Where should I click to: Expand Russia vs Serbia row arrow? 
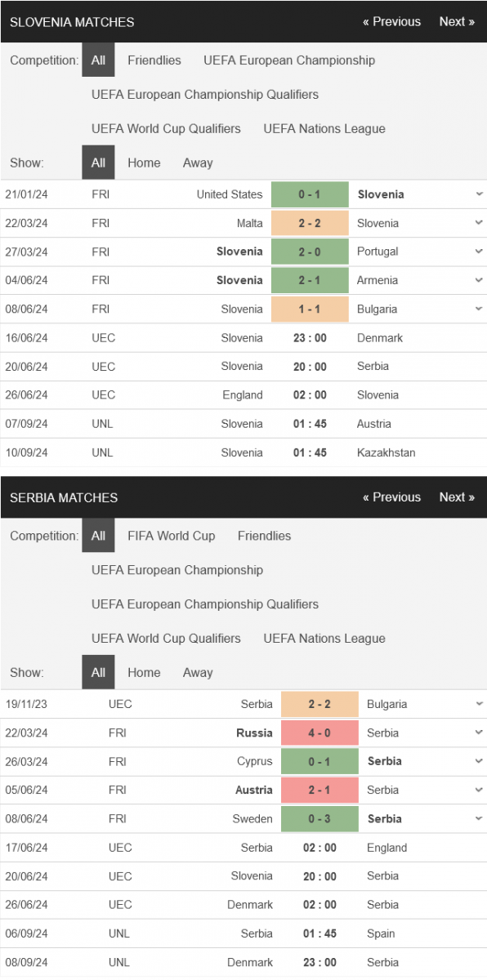[478, 733]
